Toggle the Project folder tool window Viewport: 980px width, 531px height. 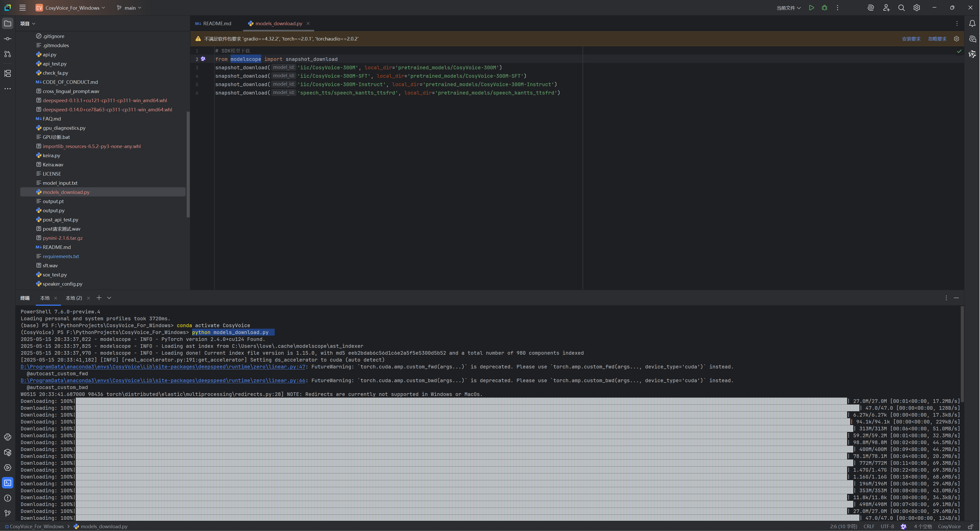click(8, 23)
